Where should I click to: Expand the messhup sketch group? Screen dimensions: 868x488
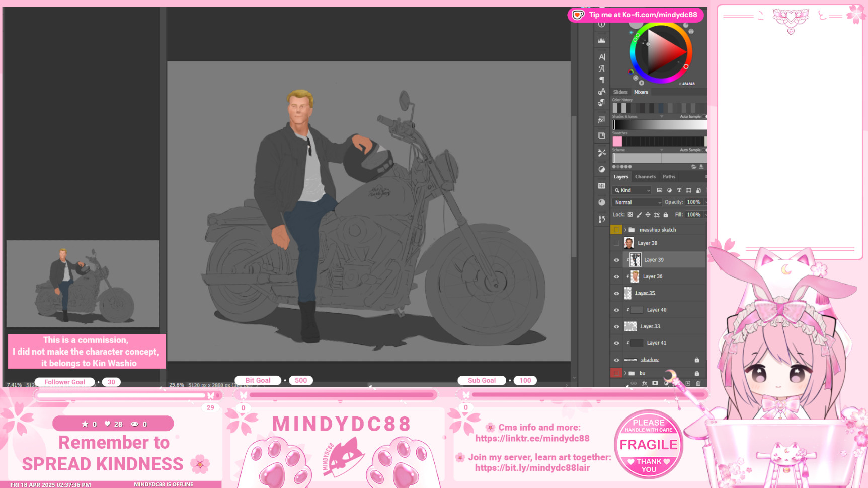pos(625,230)
